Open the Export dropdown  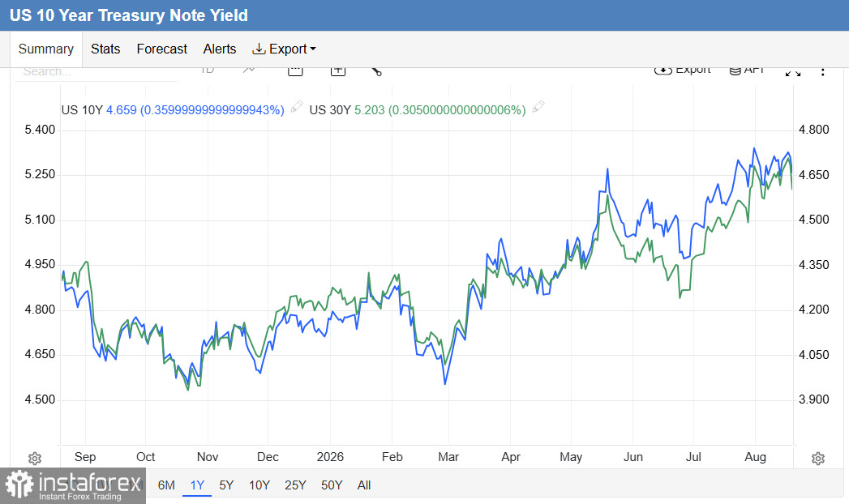coord(285,49)
